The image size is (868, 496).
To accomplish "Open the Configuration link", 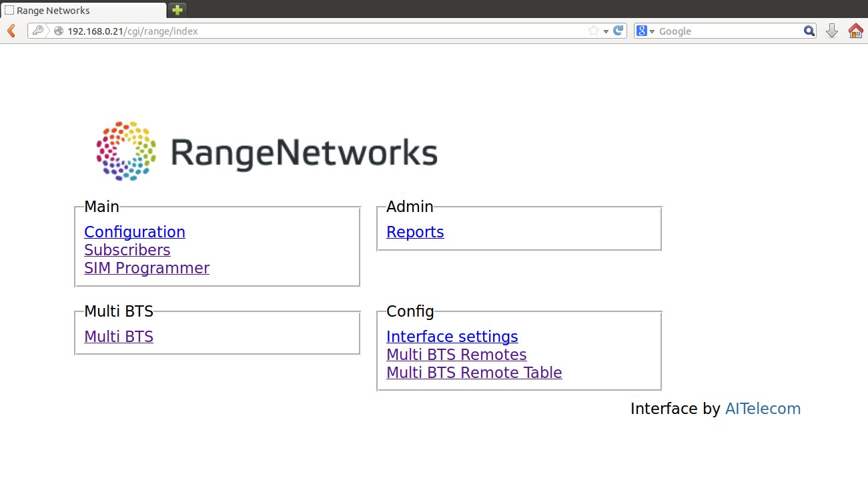I will tap(134, 232).
